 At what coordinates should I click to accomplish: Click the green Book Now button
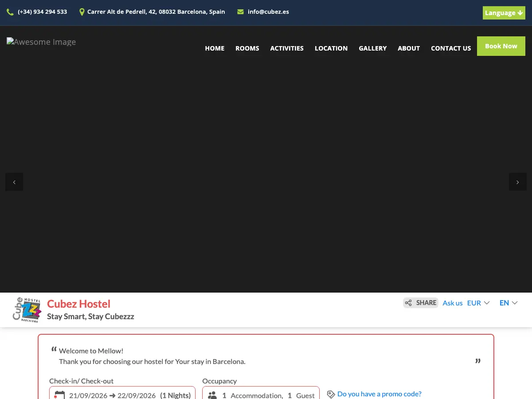pyautogui.click(x=501, y=46)
